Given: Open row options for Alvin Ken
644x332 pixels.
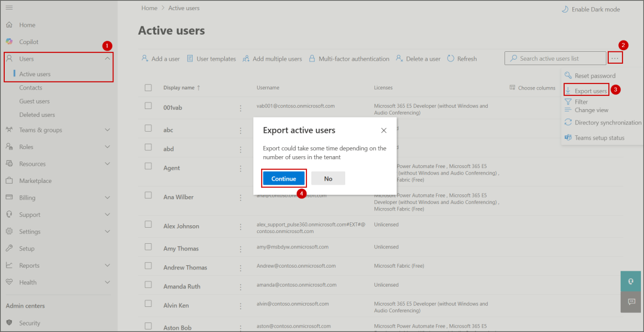Looking at the screenshot, I should pyautogui.click(x=241, y=306).
